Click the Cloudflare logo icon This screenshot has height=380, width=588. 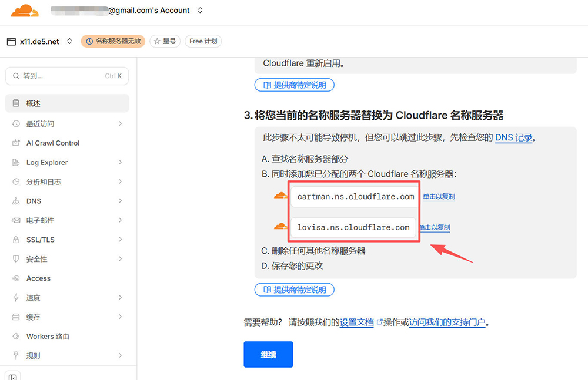coord(24,11)
